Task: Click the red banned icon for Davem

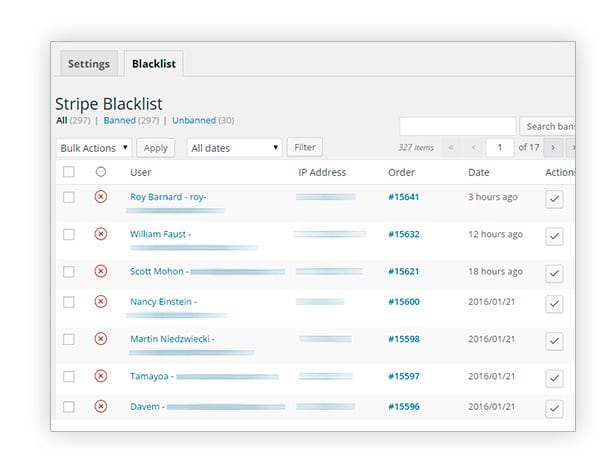Action: click(101, 406)
